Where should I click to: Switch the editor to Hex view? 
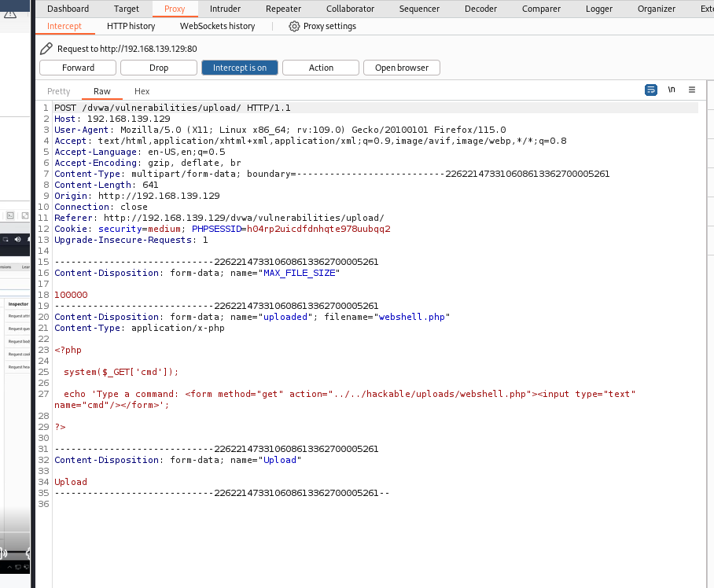click(x=142, y=91)
